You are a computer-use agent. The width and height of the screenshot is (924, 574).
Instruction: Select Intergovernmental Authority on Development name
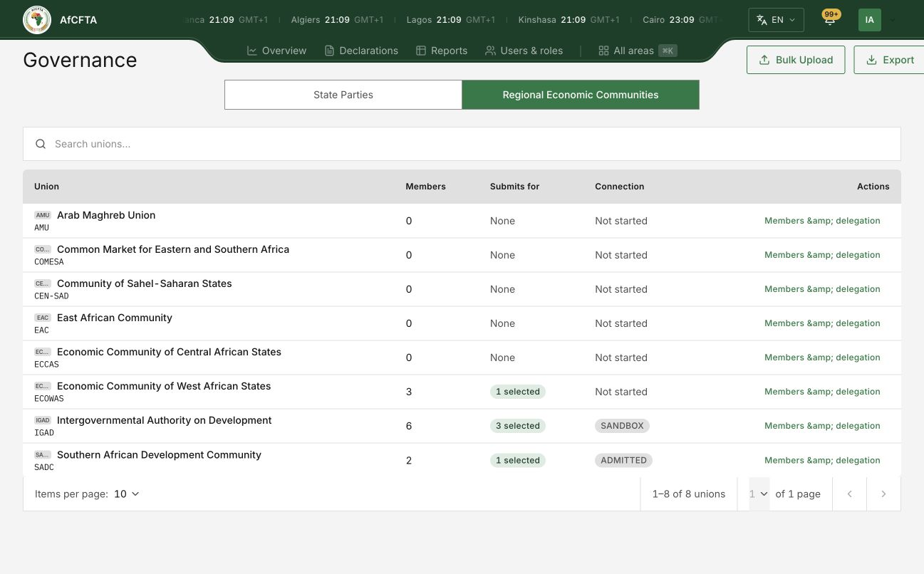pyautogui.click(x=165, y=420)
